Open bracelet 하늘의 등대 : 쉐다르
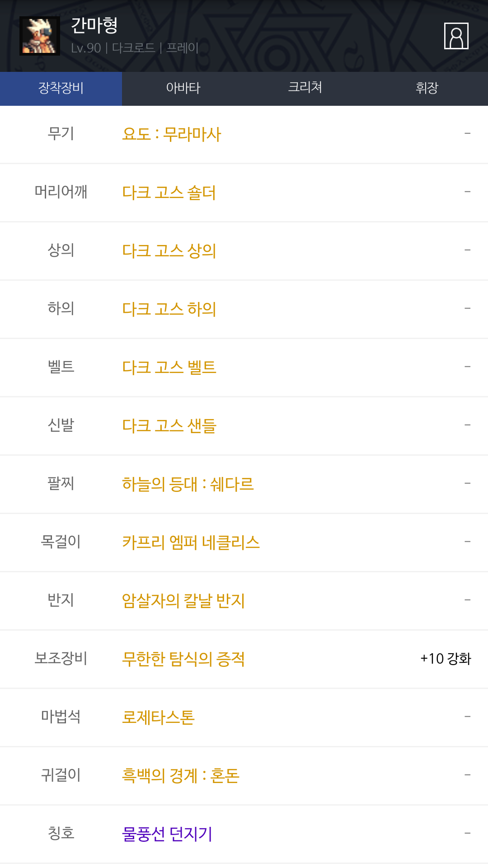Image resolution: width=488 pixels, height=868 pixels. tap(188, 484)
